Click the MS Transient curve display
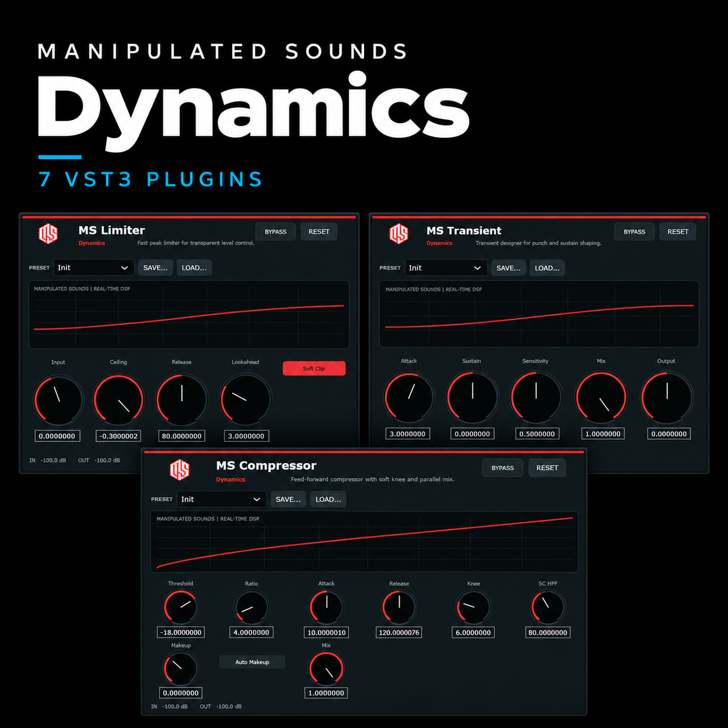Viewport: 728px width, 728px height. (539, 314)
